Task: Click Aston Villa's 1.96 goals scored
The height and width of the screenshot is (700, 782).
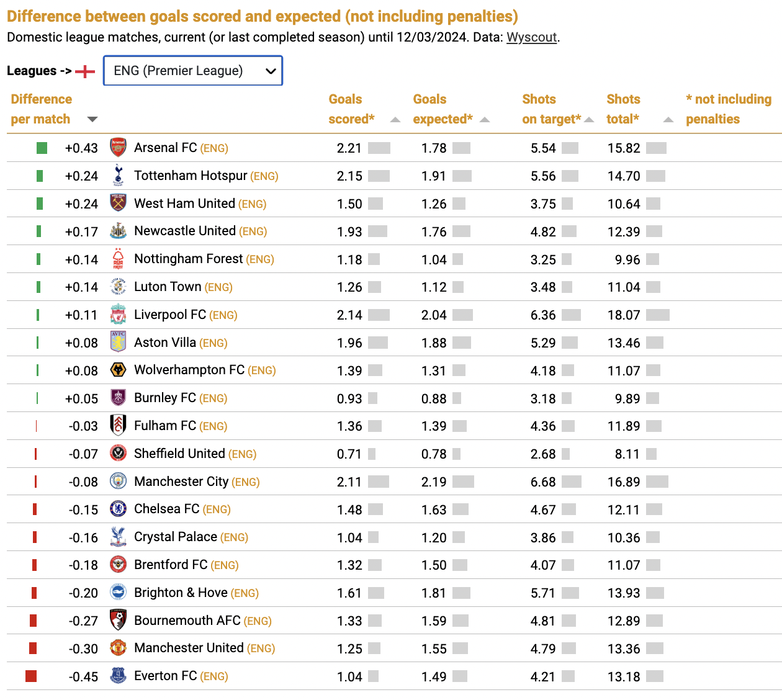Action: click(x=349, y=343)
